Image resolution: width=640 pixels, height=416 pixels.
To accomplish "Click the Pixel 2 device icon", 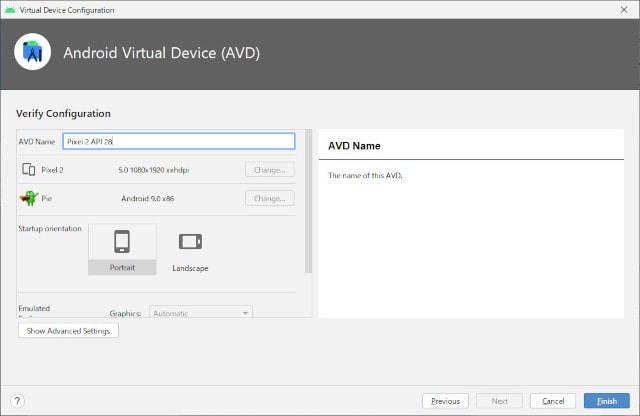I will 29,169.
